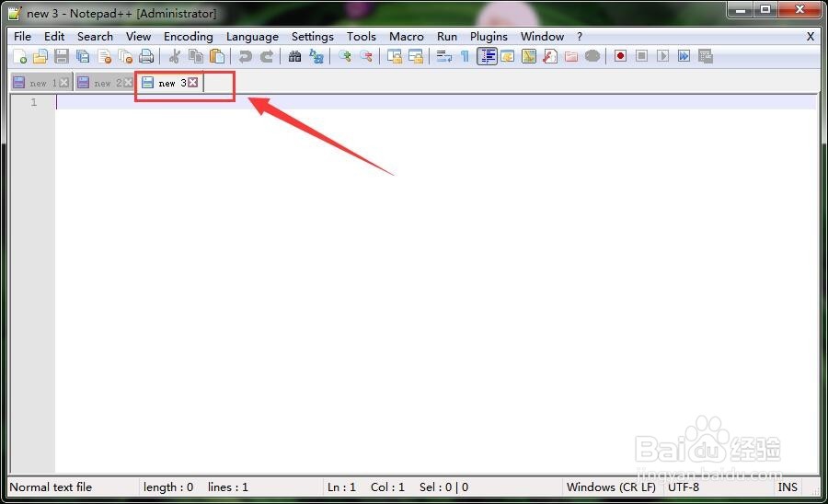Open the Plugins menu
Screen dimensions: 828x504
click(x=489, y=37)
